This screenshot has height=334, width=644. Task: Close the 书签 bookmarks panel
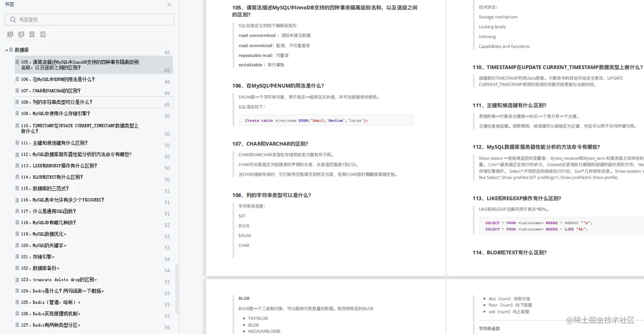(169, 4)
